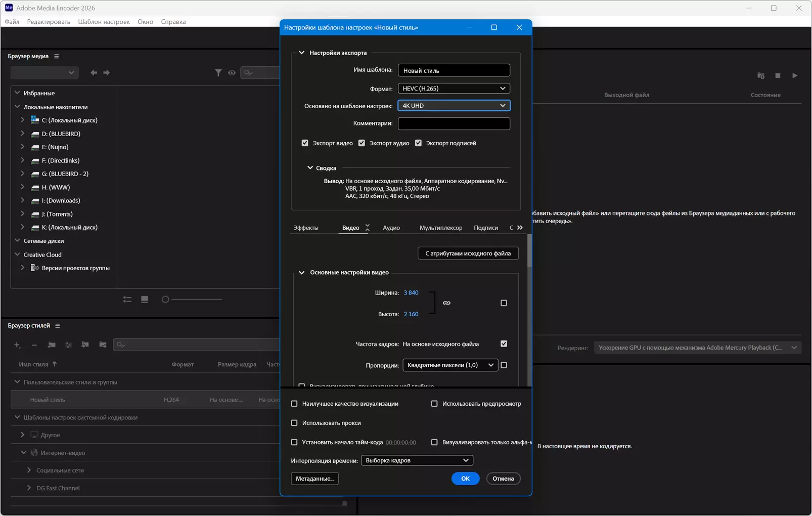This screenshot has width=812, height=516.
Task: Enable Наилучшее качество визуализации
Action: [294, 404]
